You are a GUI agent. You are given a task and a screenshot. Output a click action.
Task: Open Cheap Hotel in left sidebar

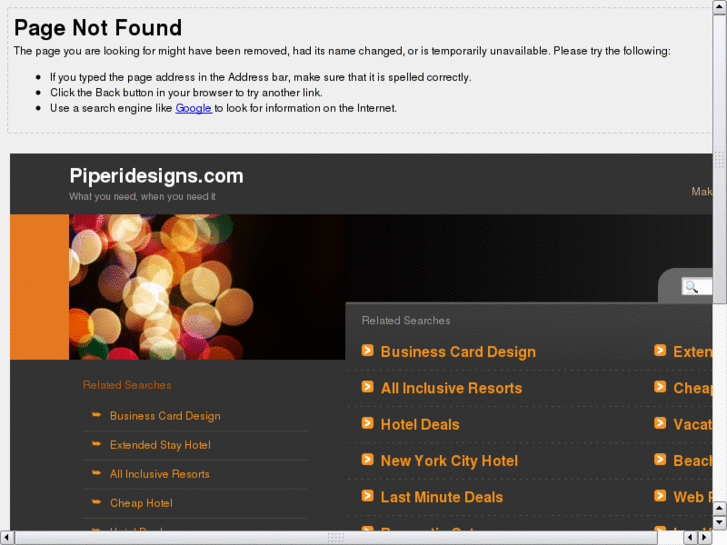tap(141, 503)
